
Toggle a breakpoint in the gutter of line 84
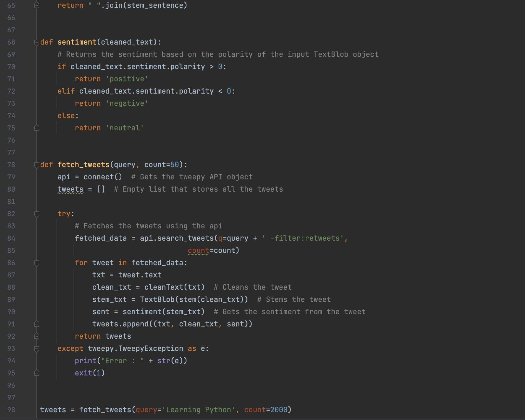[25, 238]
